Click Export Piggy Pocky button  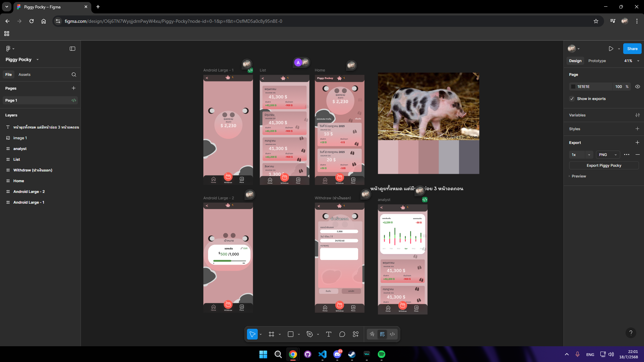pos(604,165)
